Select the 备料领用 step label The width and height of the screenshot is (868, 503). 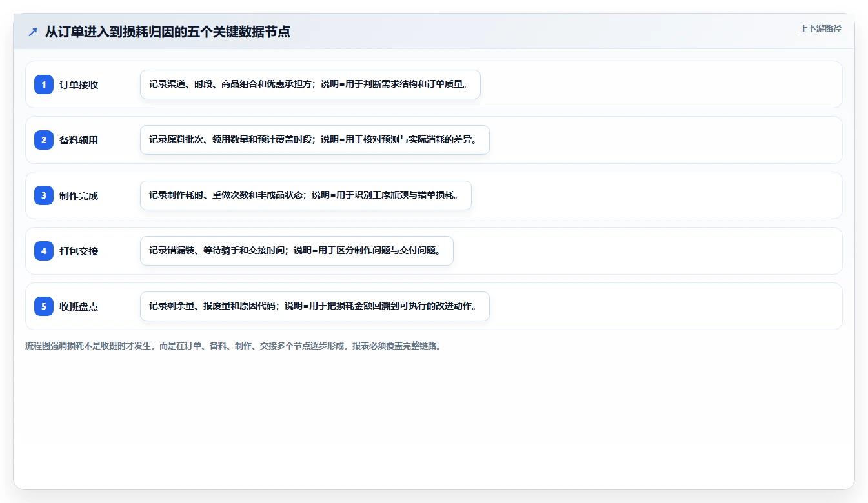79,140
